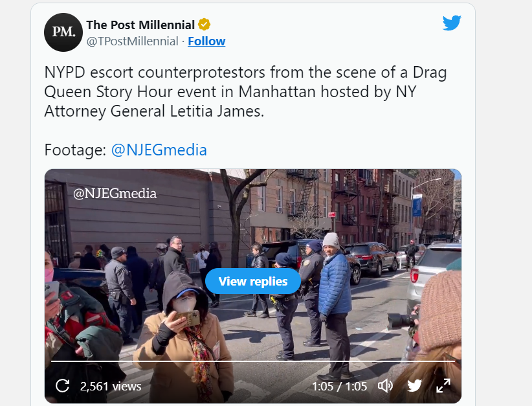Click the gold verified badge
This screenshot has width=532, height=406.
205,25
